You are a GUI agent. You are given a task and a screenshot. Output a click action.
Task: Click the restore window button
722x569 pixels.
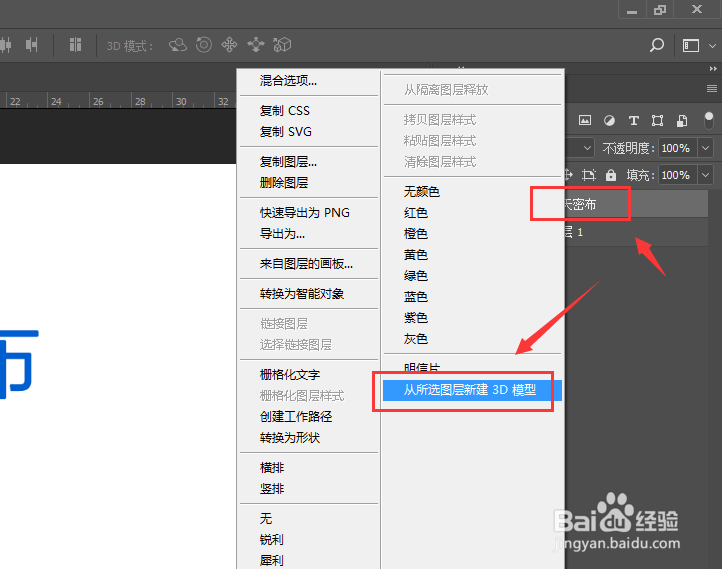pyautogui.click(x=660, y=10)
